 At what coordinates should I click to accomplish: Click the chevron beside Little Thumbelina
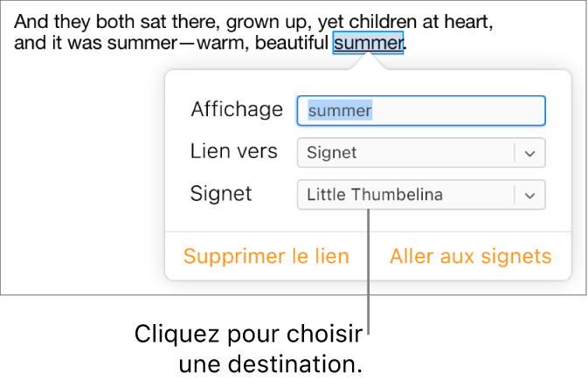click(x=529, y=195)
